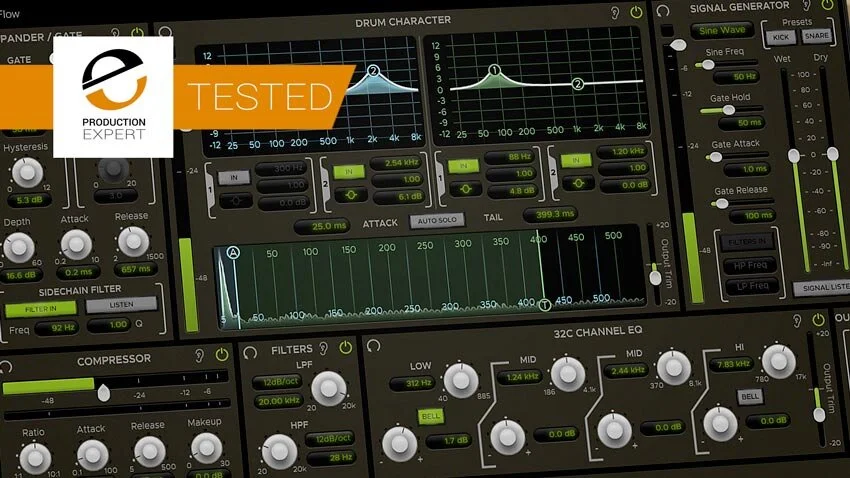The image size is (850, 478).
Task: Open the LPF 12dB/oct slope dropdown
Action: (280, 382)
